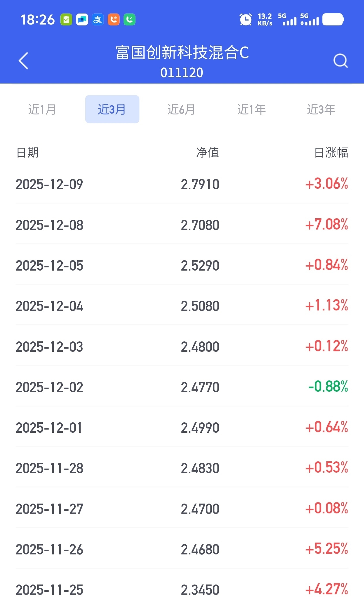Screen dimensions: 364x603
Task: Tap the +7.08% daily change value
Action: [326, 225]
